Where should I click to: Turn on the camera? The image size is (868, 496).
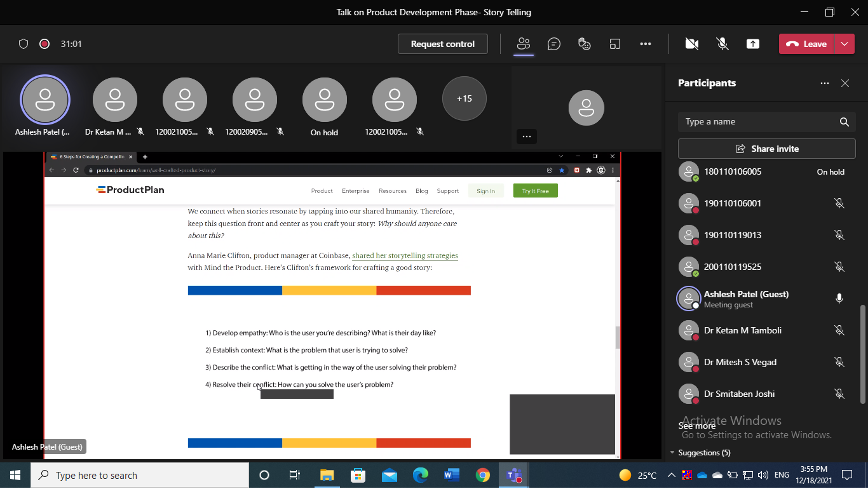[x=692, y=44]
